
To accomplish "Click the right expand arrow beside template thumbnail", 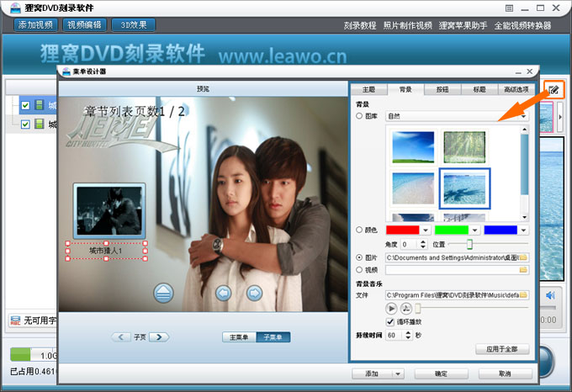I will click(560, 117).
